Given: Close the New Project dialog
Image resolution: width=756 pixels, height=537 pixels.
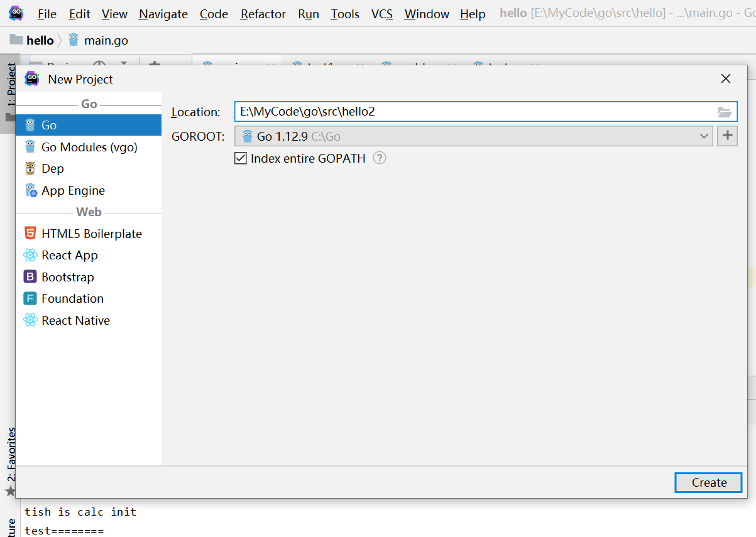Looking at the screenshot, I should 726,79.
